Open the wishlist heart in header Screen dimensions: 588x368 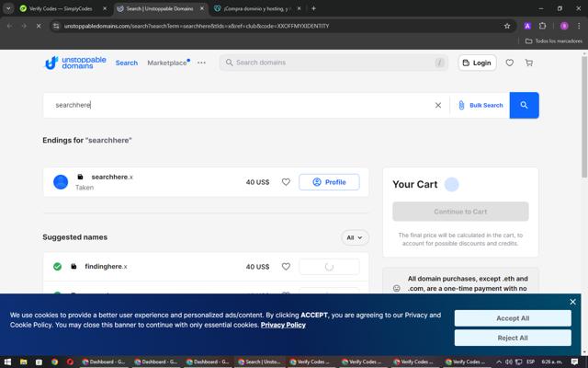pos(509,63)
